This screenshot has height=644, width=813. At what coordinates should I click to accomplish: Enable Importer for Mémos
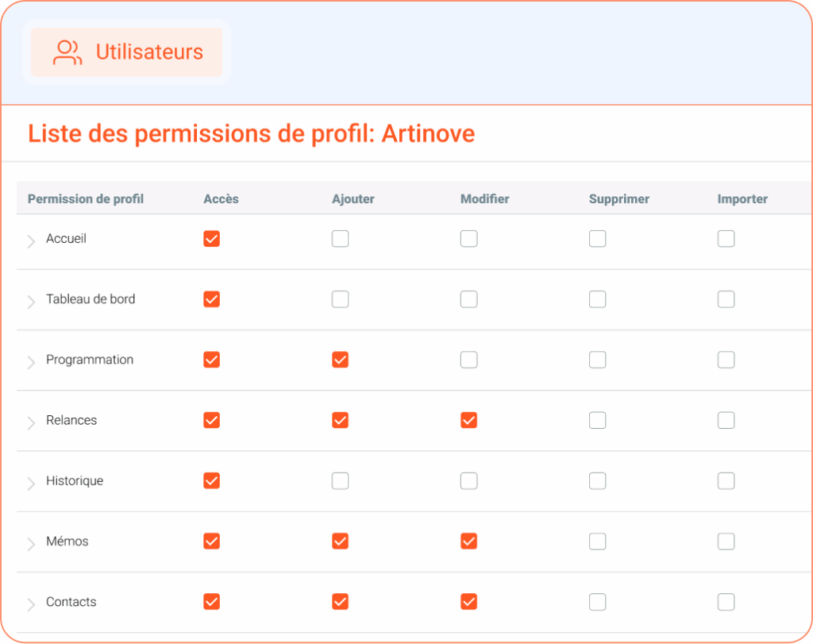726,542
